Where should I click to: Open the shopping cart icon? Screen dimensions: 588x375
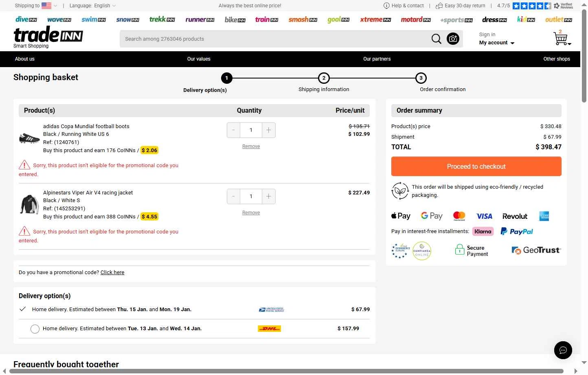click(562, 38)
